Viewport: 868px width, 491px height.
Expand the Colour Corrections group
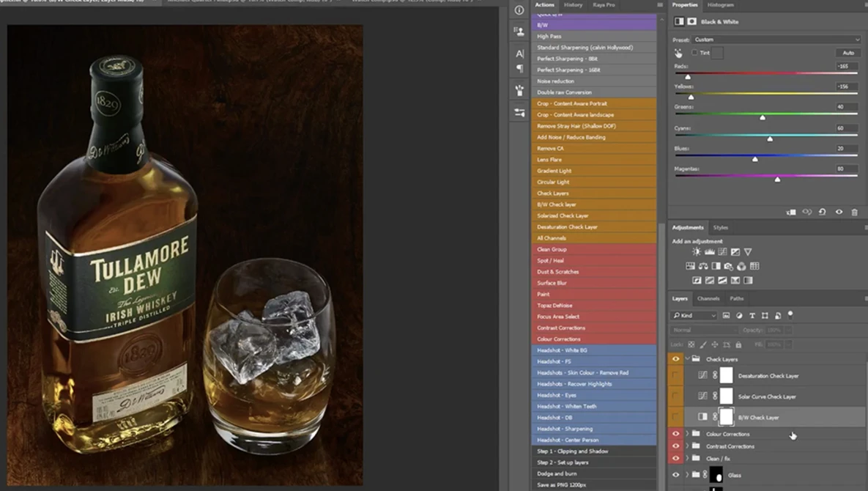(687, 434)
